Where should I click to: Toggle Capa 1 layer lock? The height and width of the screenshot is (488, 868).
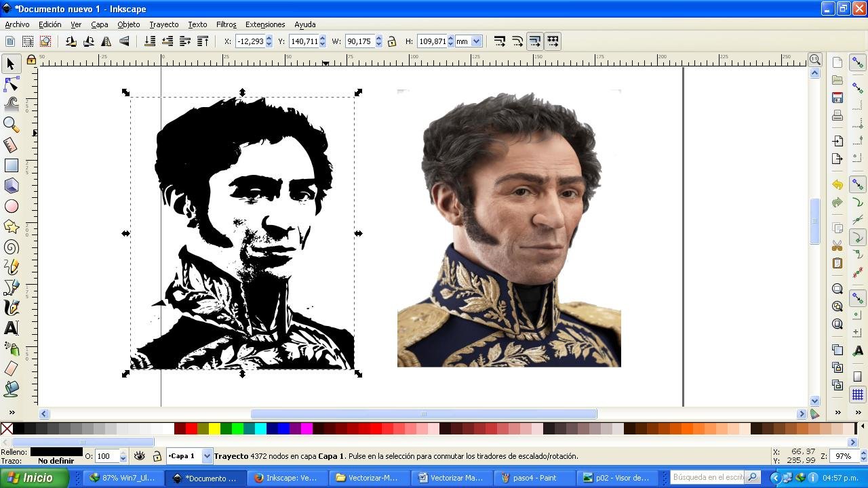pyautogui.click(x=157, y=456)
